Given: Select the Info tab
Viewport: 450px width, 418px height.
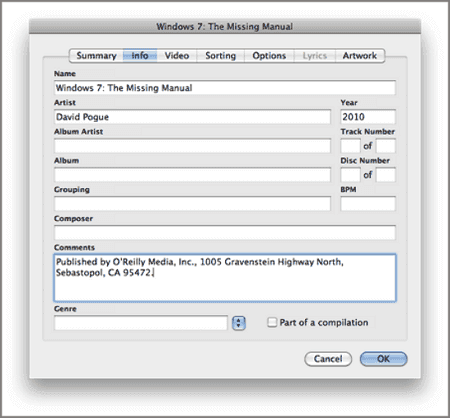Looking at the screenshot, I should (140, 56).
